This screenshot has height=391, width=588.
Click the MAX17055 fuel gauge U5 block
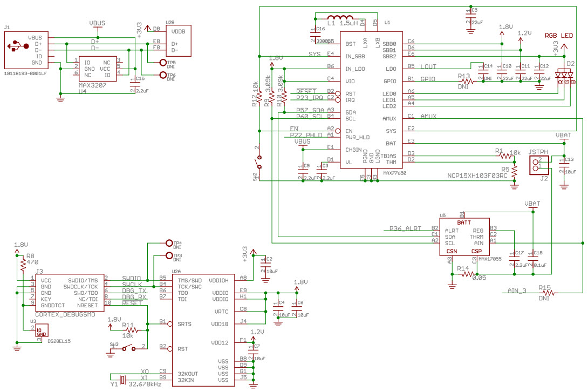pyautogui.click(x=465, y=235)
